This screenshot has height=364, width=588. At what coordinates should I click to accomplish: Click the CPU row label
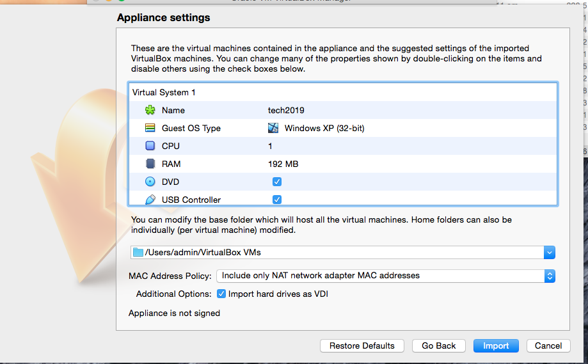coord(171,146)
